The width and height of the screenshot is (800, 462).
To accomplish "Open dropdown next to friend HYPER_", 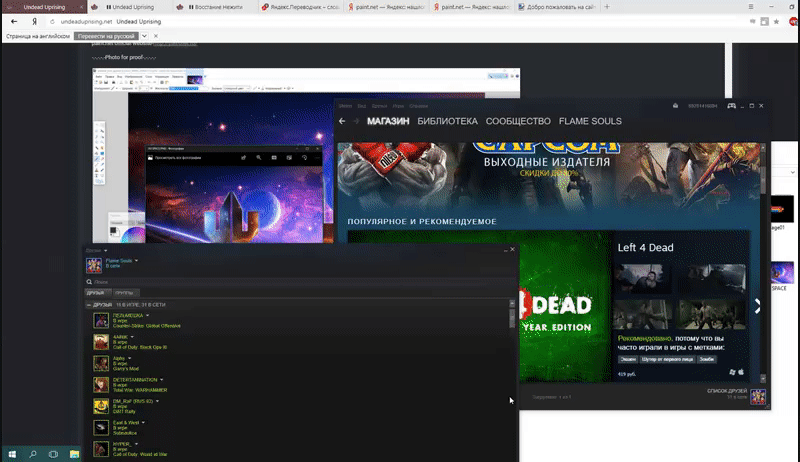I will click(136, 444).
